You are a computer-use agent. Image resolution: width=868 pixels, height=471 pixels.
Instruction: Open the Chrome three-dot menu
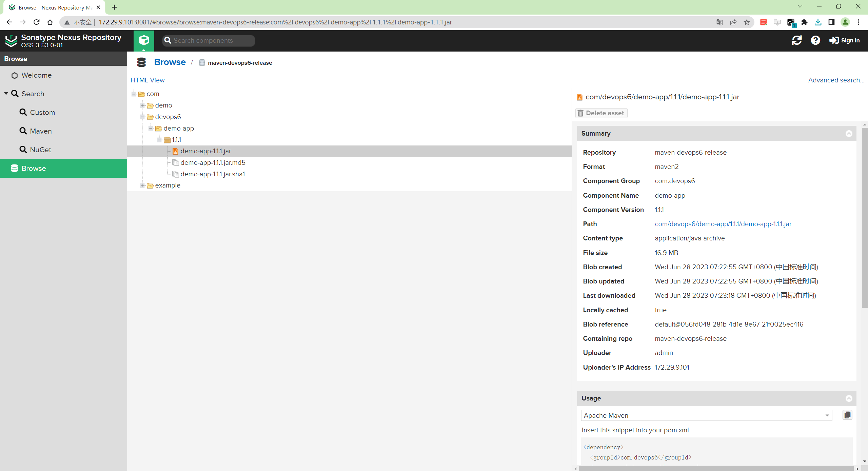[x=859, y=22]
